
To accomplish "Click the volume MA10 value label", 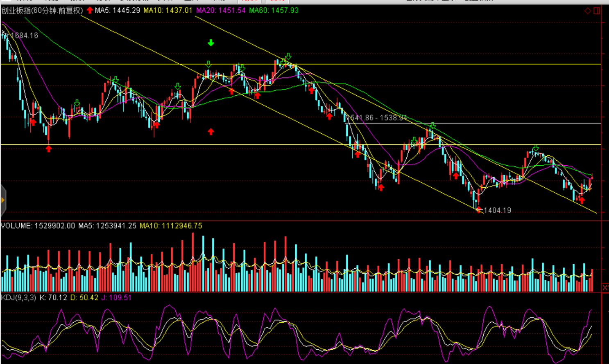I will 171,226.
